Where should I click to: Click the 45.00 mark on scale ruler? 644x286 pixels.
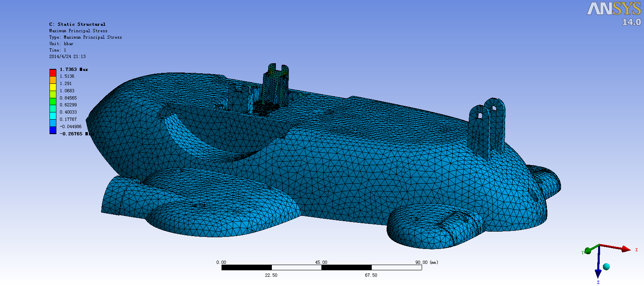click(x=321, y=262)
